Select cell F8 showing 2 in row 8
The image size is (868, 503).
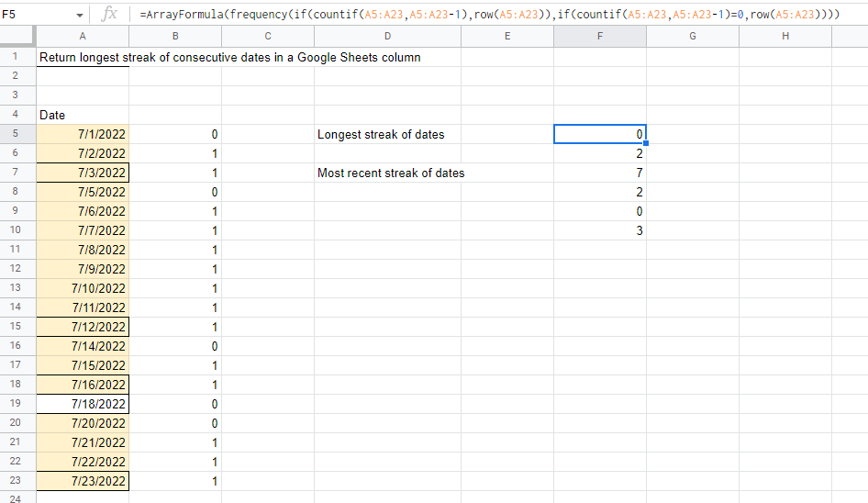click(600, 192)
